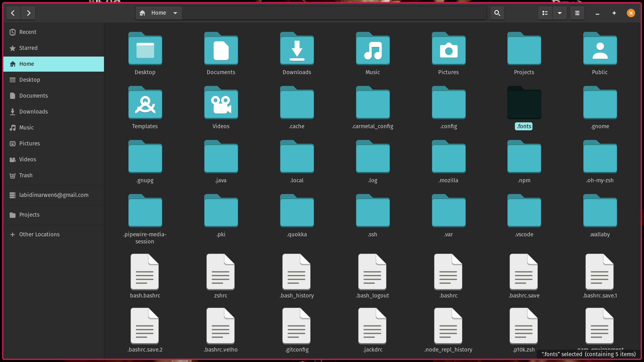The width and height of the screenshot is (644, 362).
Task: Select the .quokka folder
Action: point(297,211)
